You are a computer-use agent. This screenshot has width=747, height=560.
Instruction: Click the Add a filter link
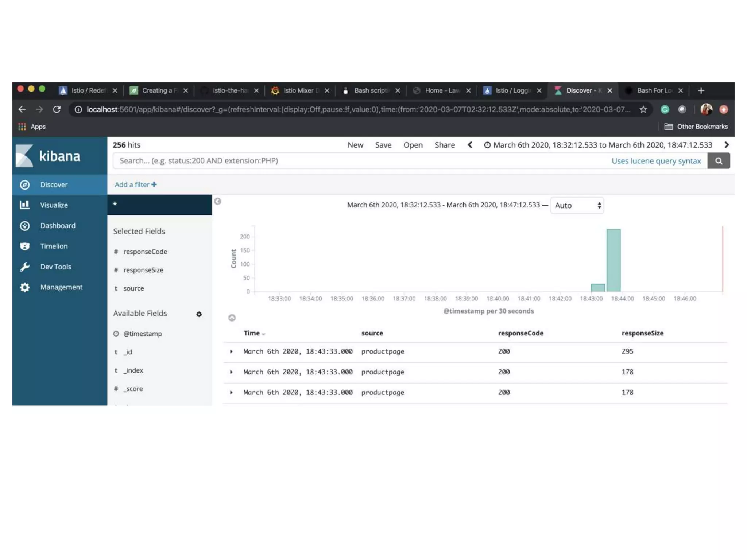(x=135, y=184)
